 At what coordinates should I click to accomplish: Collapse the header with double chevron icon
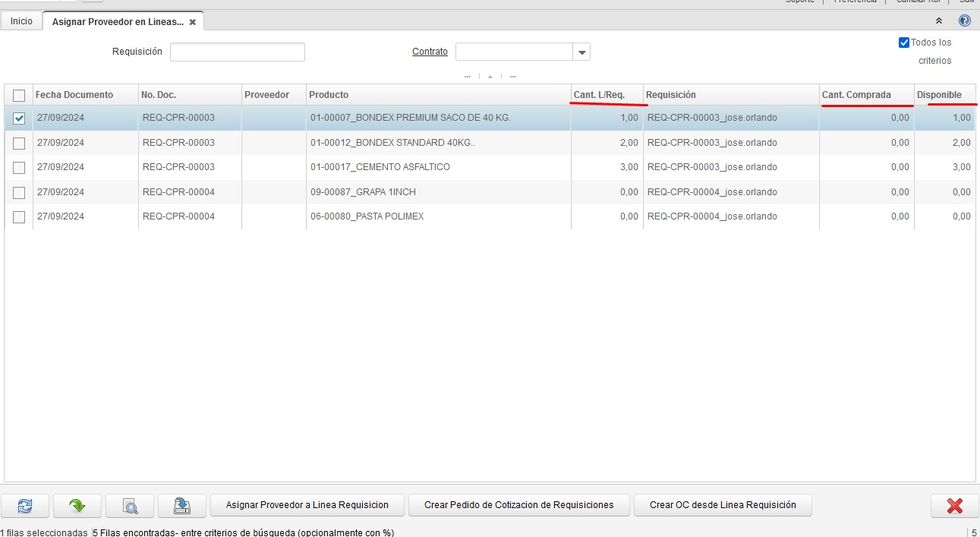click(x=939, y=21)
